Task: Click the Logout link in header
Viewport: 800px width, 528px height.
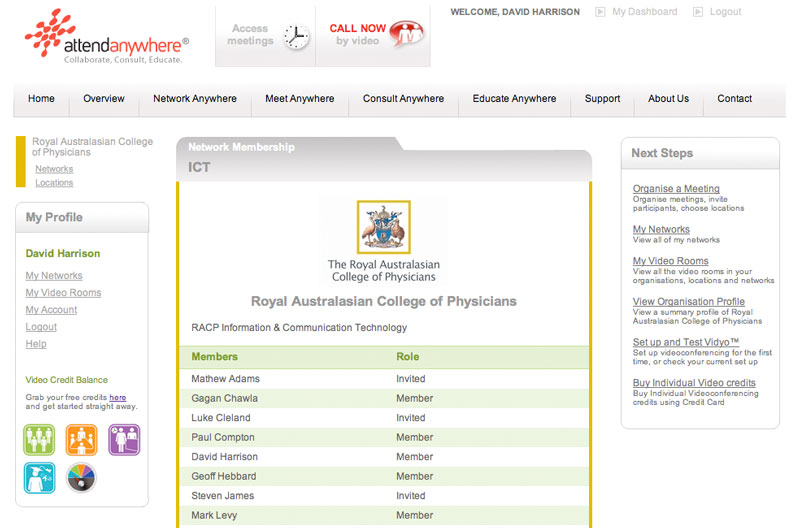Action: (x=726, y=12)
